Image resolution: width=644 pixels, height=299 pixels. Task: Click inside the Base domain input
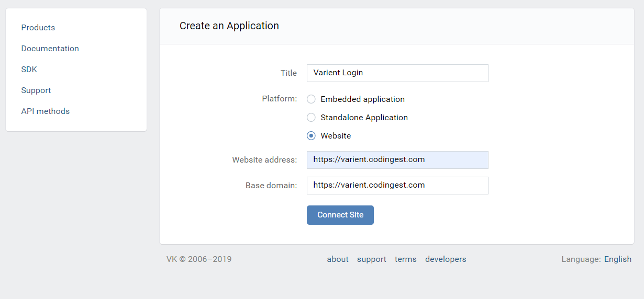click(x=397, y=186)
